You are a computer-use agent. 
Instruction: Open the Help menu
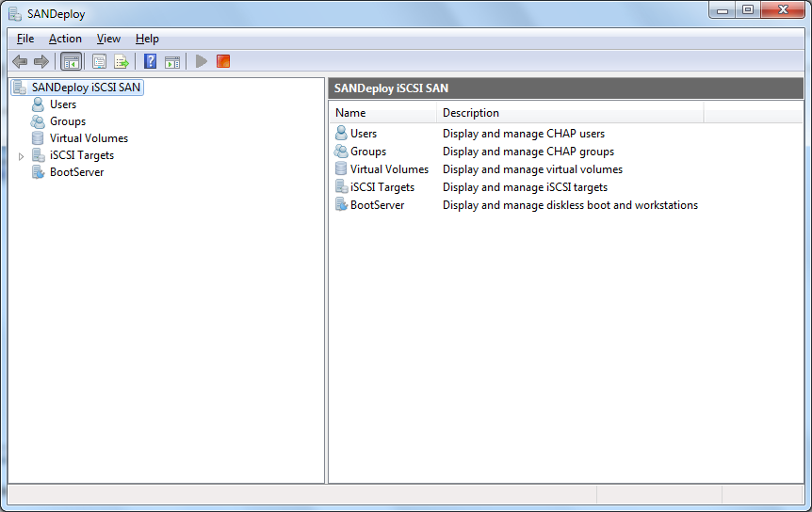click(147, 39)
